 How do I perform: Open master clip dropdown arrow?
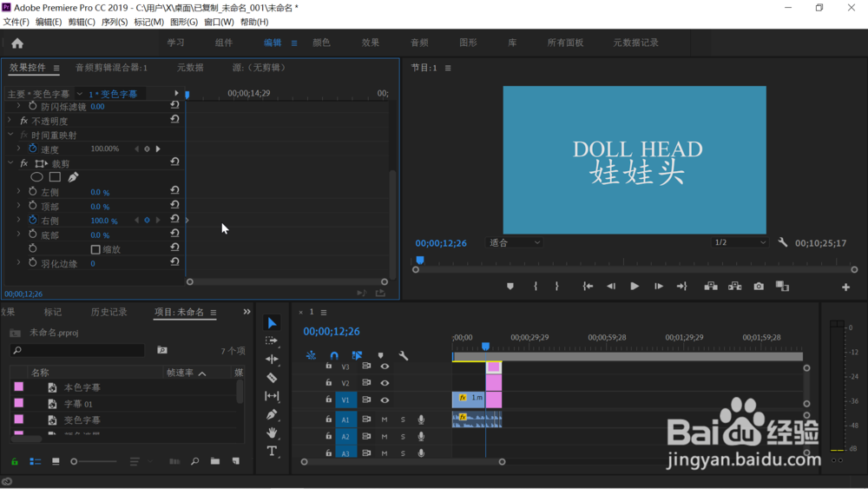click(x=79, y=94)
